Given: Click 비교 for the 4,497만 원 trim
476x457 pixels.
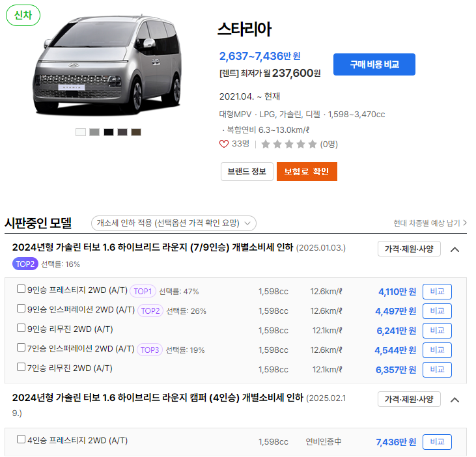Looking at the screenshot, I should 437,311.
